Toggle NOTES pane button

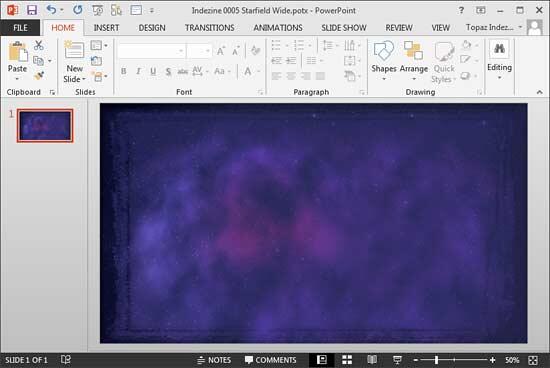point(214,360)
